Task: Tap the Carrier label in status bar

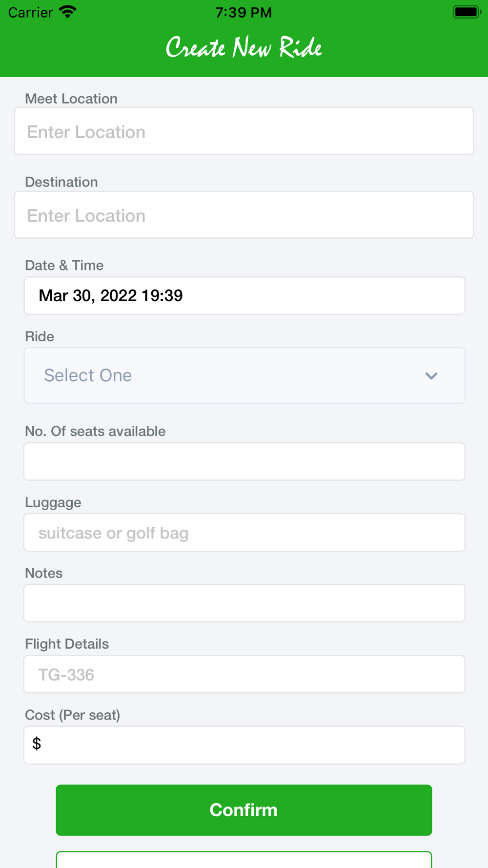Action: pyautogui.click(x=30, y=12)
